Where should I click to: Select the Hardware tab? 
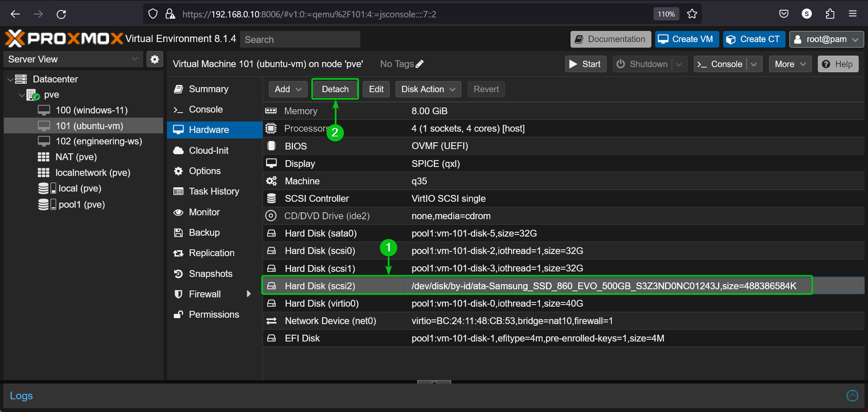click(215, 130)
